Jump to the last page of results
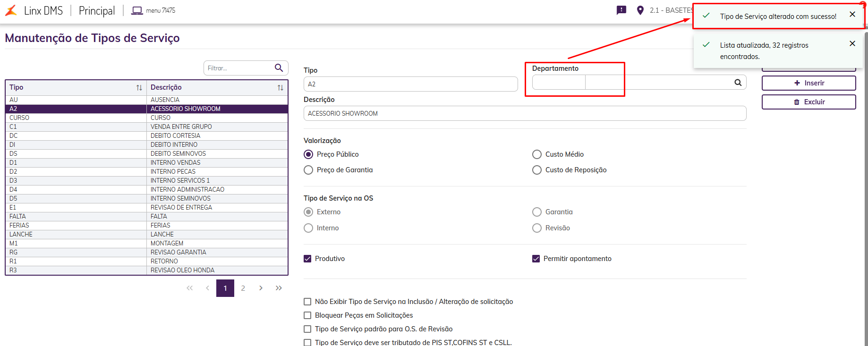Screen dimensions: 868x346 click(x=279, y=288)
